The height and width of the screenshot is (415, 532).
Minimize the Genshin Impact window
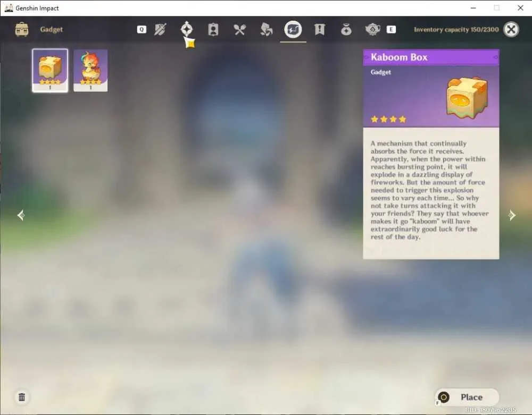point(473,8)
